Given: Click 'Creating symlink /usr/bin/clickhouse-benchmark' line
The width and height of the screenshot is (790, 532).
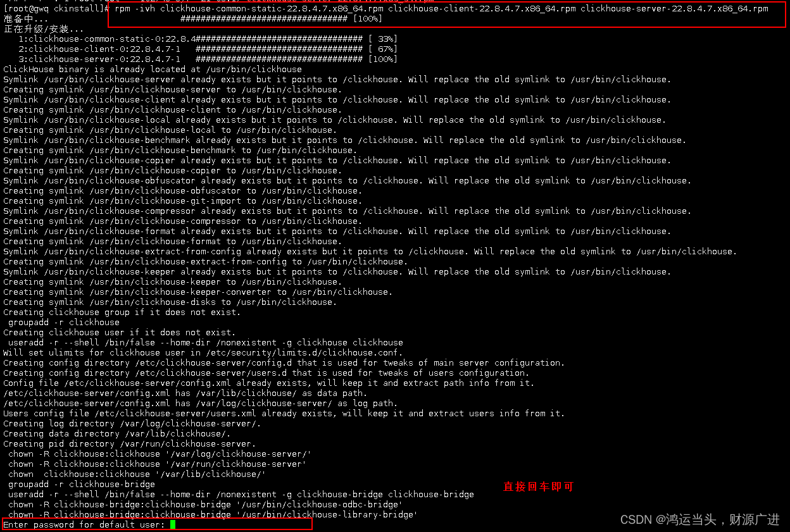Looking at the screenshot, I should point(180,150).
